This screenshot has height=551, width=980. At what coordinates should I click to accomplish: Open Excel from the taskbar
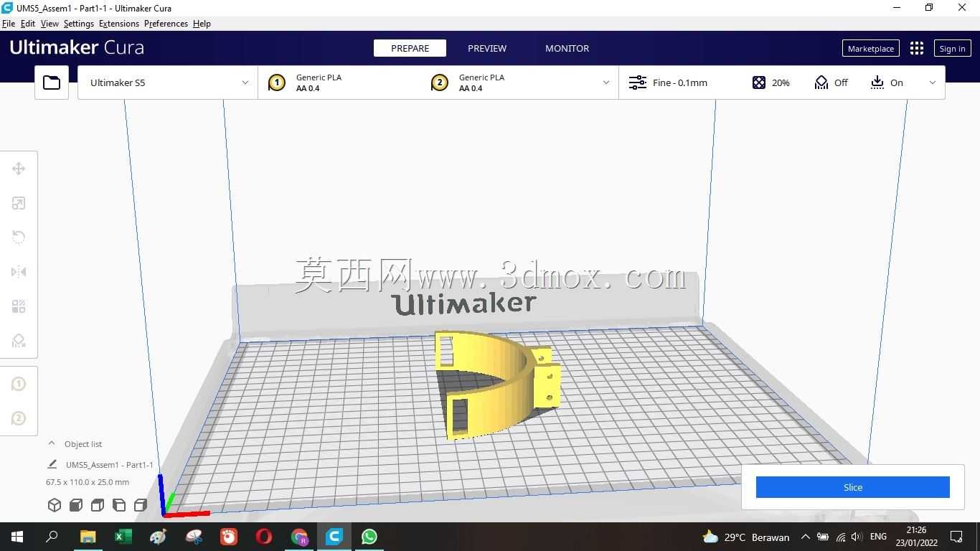(x=123, y=537)
